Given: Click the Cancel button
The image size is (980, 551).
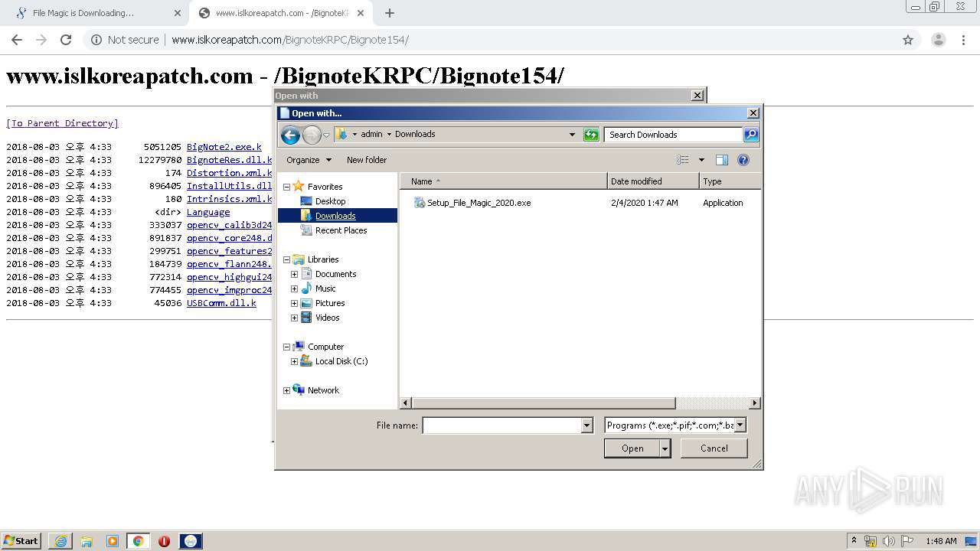Looking at the screenshot, I should point(714,448).
